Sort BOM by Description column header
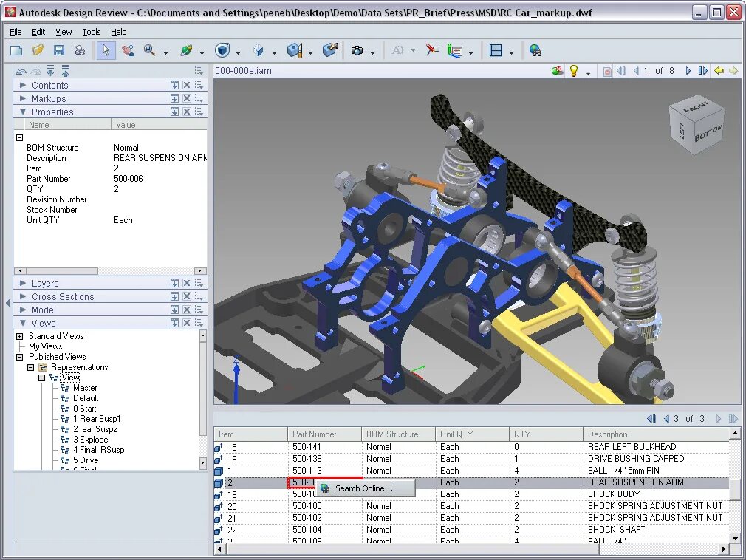This screenshot has height=560, width=746. (656, 434)
